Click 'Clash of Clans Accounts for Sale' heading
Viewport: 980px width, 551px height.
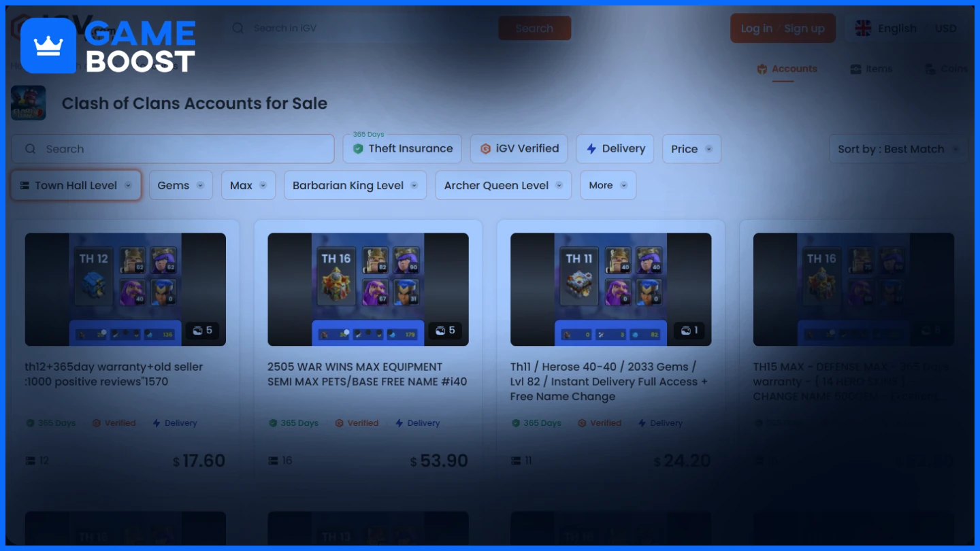[195, 103]
